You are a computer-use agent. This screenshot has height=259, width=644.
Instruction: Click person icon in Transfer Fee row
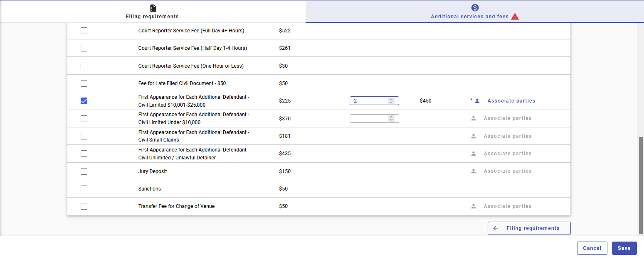(473, 206)
